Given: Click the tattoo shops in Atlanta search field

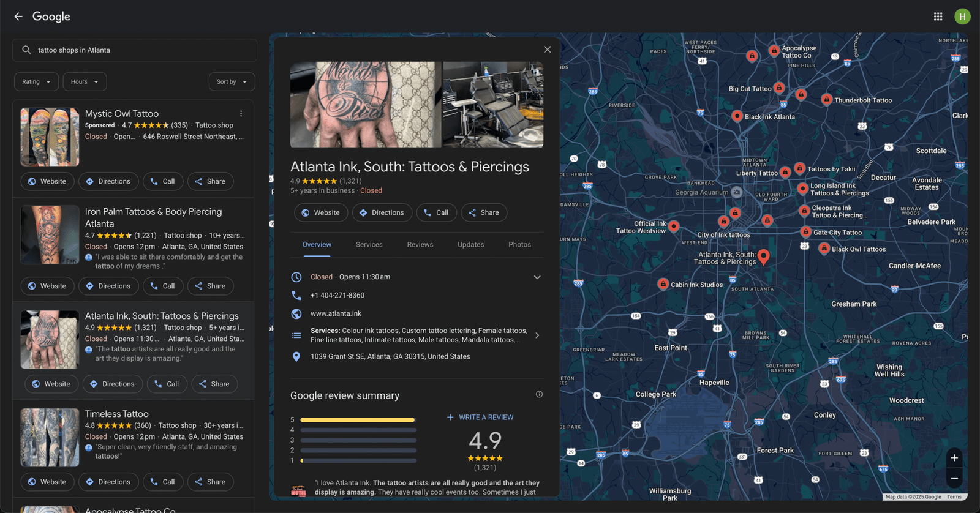Looking at the screenshot, I should (135, 50).
